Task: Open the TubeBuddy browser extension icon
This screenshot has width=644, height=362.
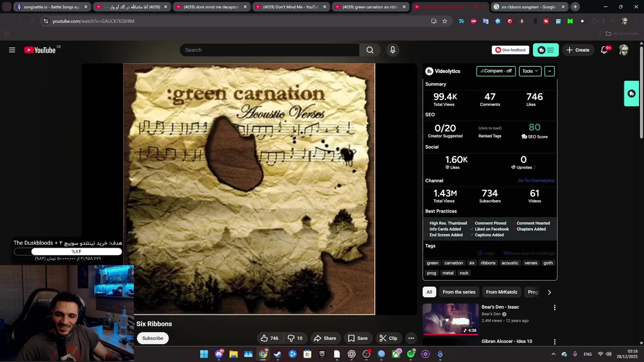Action: (546, 21)
